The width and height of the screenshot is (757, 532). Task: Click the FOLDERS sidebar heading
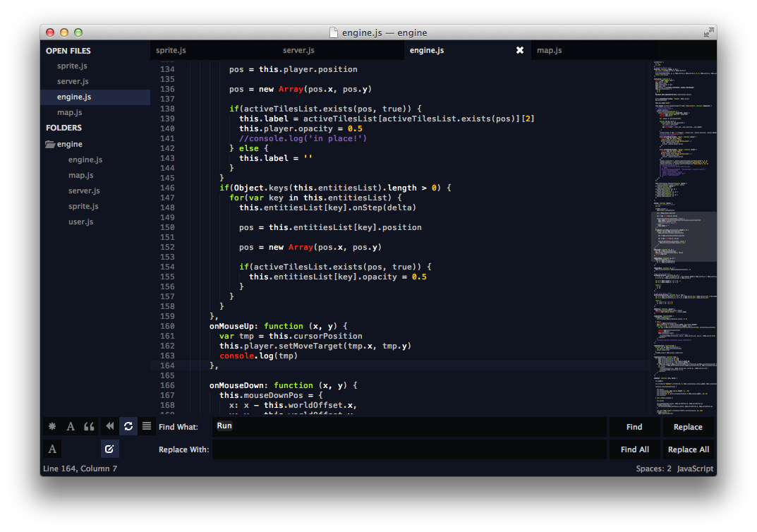pyautogui.click(x=63, y=128)
